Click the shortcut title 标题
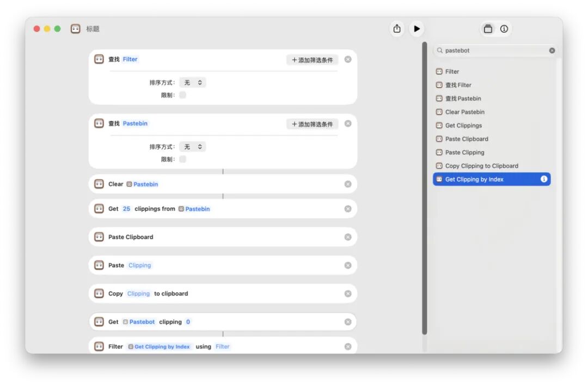 pyautogui.click(x=93, y=29)
